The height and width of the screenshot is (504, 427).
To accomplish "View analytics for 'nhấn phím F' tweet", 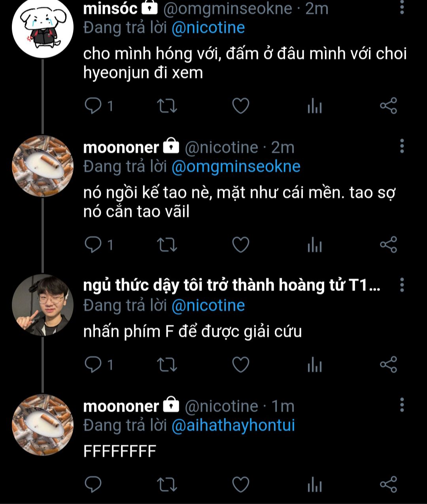I will (315, 365).
